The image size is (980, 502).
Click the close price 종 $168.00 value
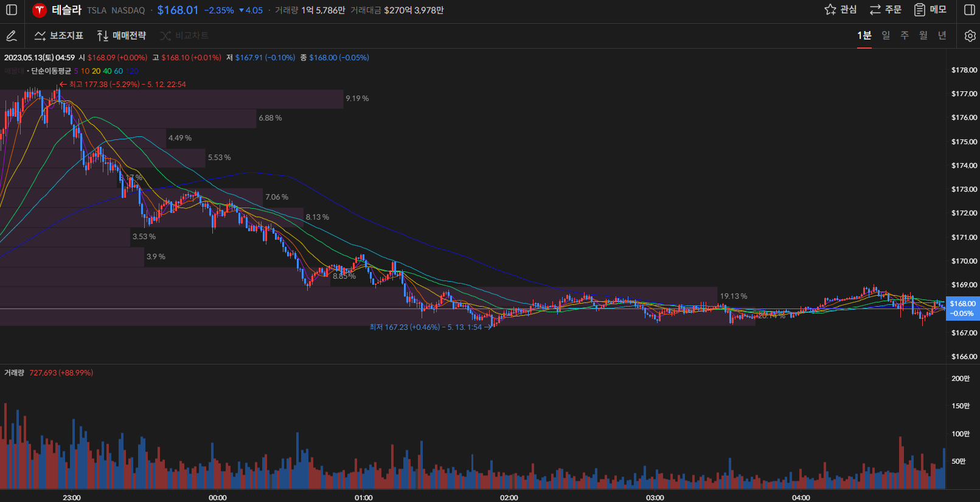coord(335,58)
